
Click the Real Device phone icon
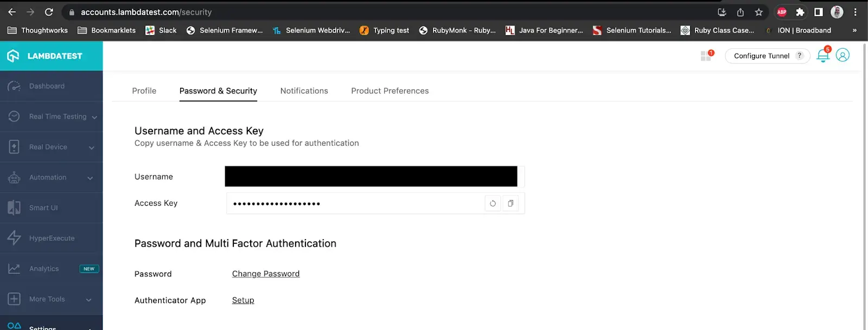(x=14, y=147)
